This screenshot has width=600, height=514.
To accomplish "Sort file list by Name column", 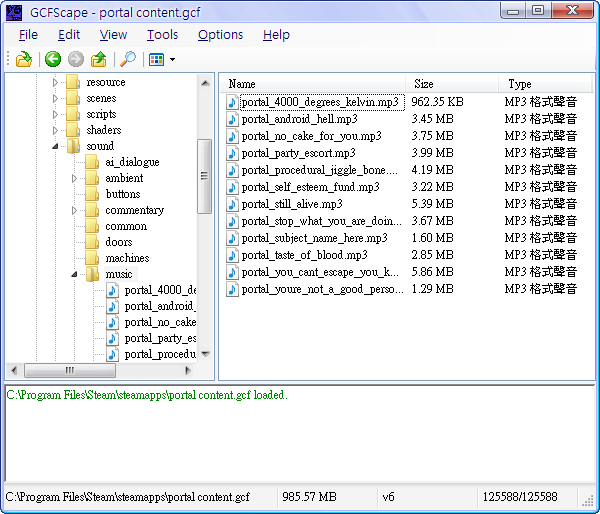I will pos(313,84).
